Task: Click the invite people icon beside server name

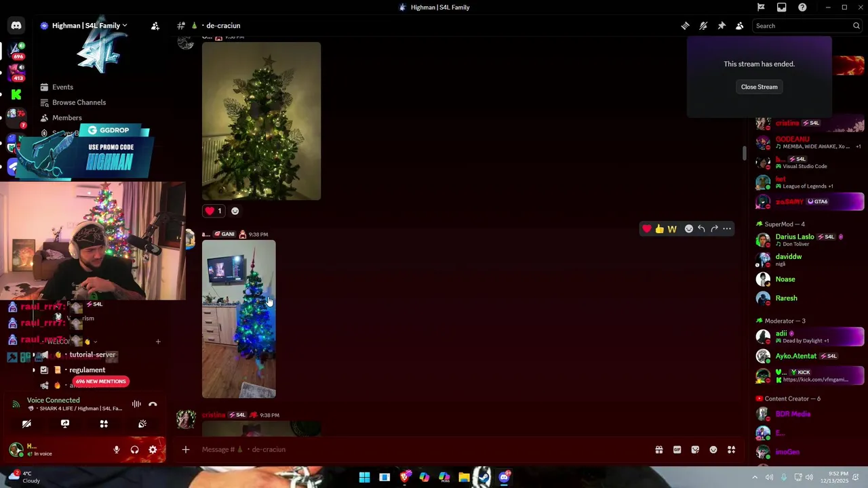Action: pyautogui.click(x=155, y=26)
